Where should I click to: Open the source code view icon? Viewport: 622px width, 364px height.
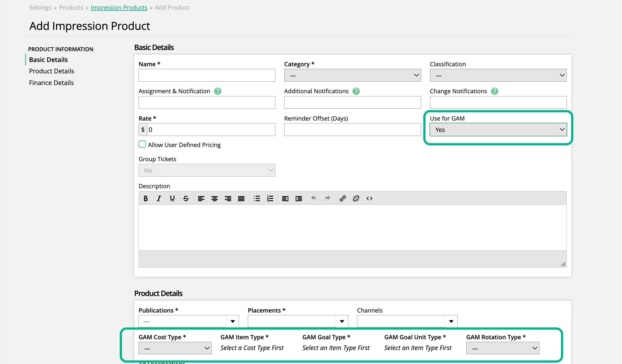[369, 198]
